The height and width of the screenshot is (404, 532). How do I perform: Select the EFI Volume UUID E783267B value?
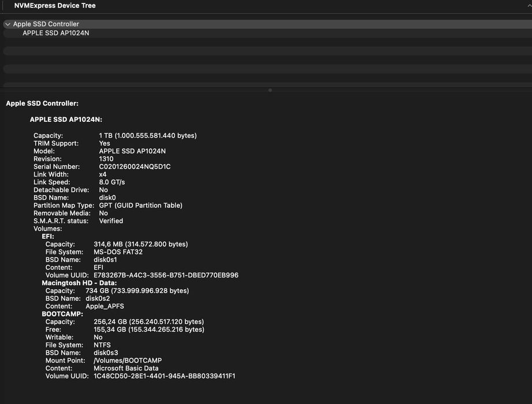(x=166, y=275)
